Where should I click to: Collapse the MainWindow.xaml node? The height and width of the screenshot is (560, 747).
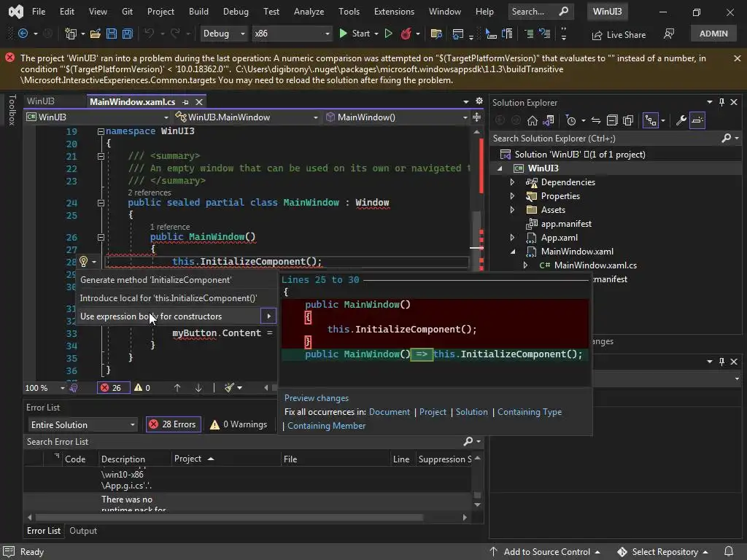coord(513,252)
